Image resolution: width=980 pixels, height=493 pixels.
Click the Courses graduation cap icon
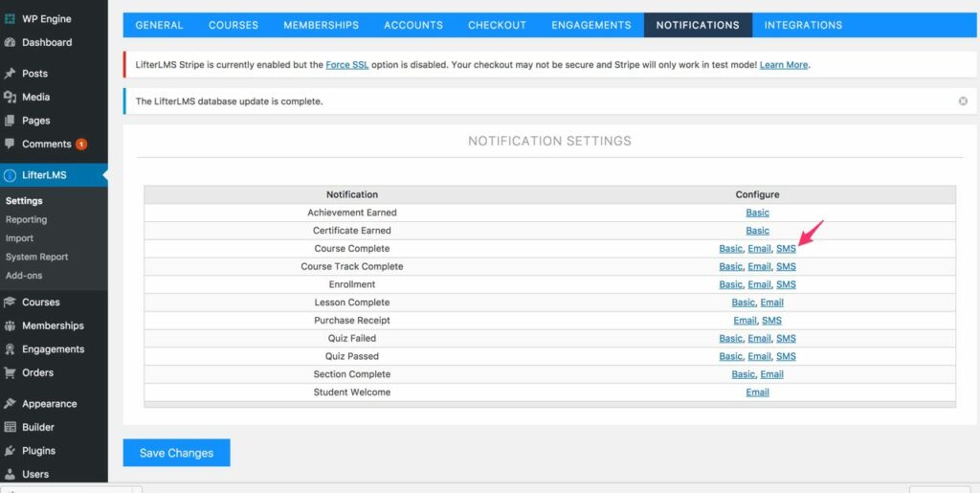click(x=10, y=303)
